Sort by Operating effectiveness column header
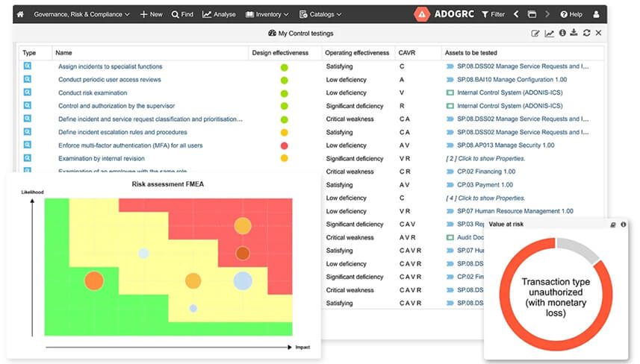This screenshot has height=364, width=640. pos(358,53)
